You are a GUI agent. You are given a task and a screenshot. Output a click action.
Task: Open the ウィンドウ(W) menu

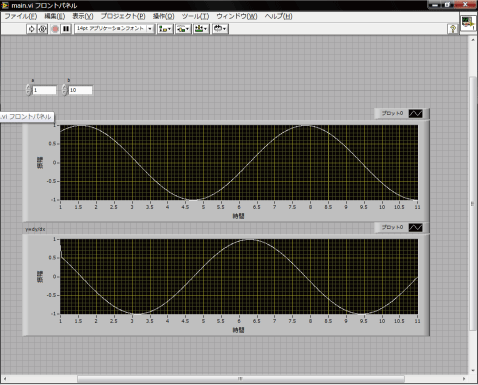tap(237, 16)
